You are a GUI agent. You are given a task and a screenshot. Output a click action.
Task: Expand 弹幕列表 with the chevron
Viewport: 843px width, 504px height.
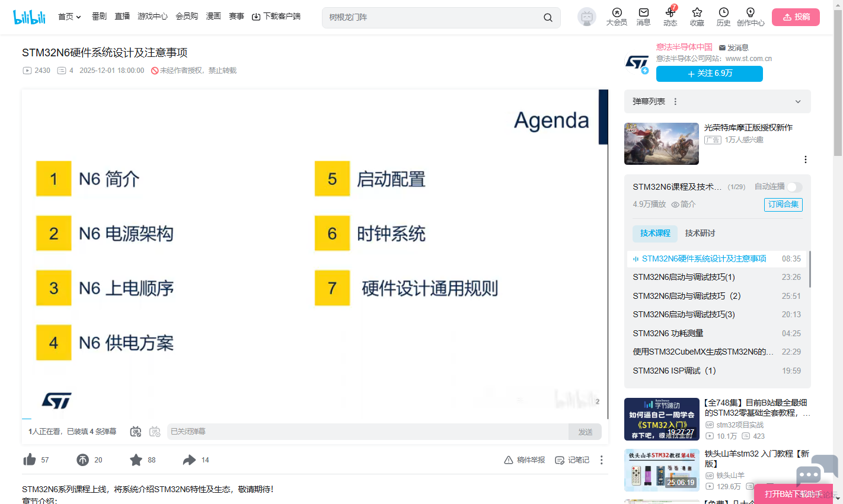(798, 101)
